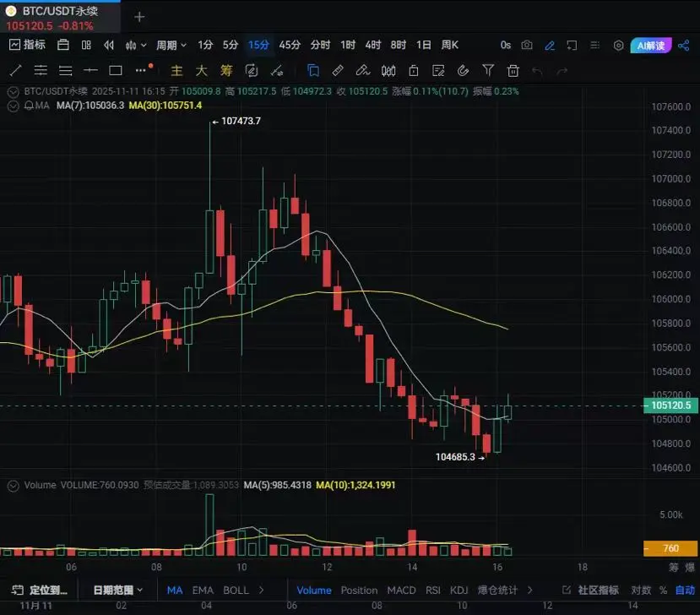
Task: Click the share icon
Action: [x=683, y=45]
